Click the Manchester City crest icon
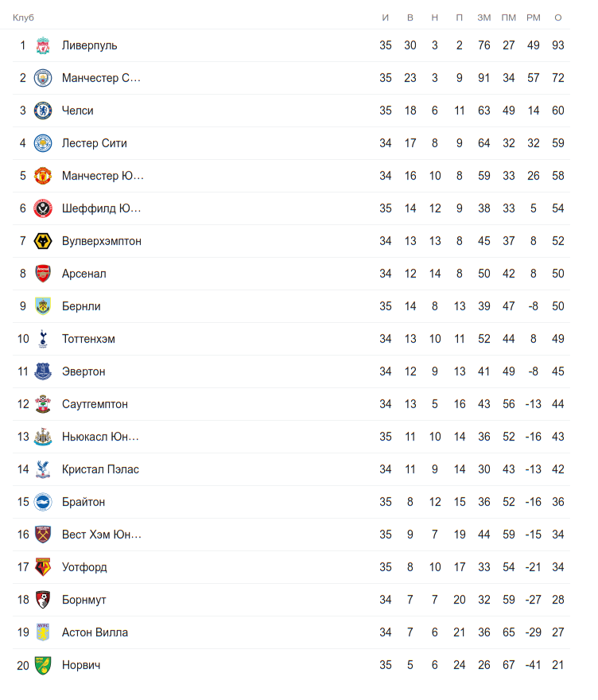The image size is (598, 700). pyautogui.click(x=43, y=78)
